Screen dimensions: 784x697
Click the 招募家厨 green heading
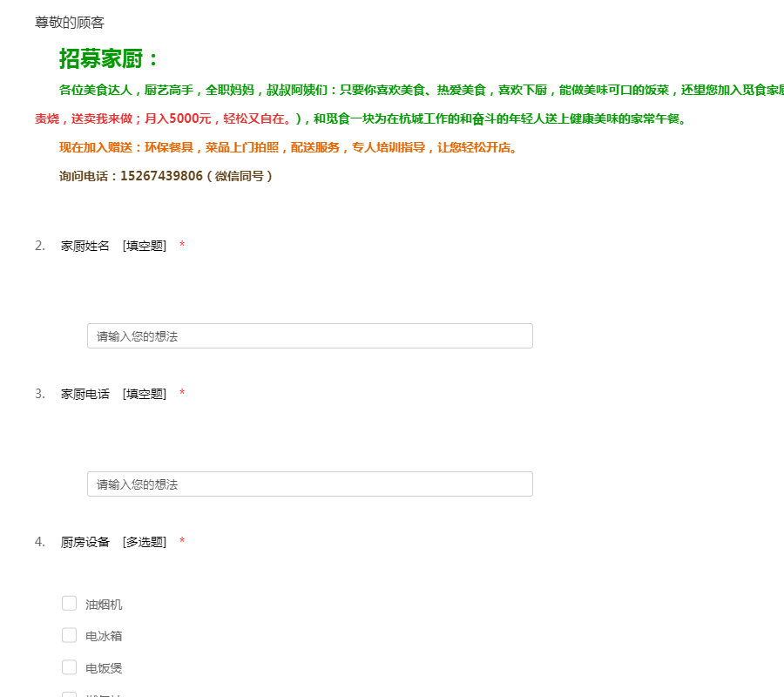110,59
